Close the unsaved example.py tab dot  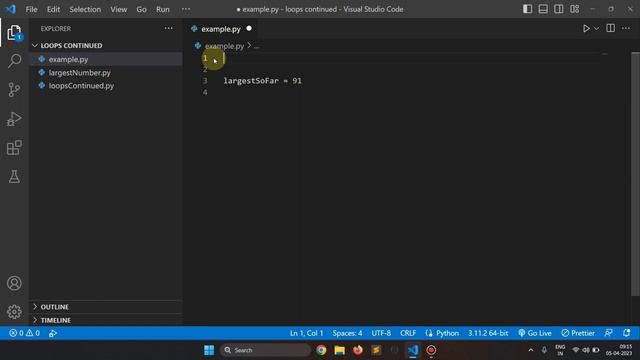249,29
